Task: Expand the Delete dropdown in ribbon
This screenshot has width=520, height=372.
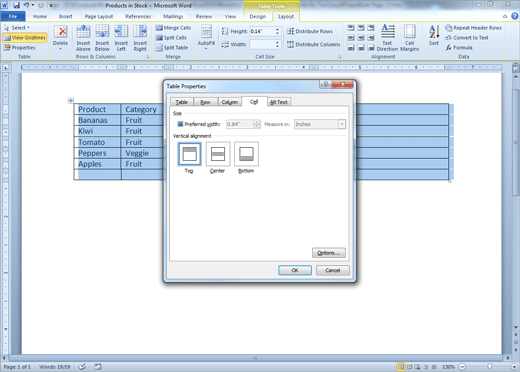Action: (x=60, y=49)
